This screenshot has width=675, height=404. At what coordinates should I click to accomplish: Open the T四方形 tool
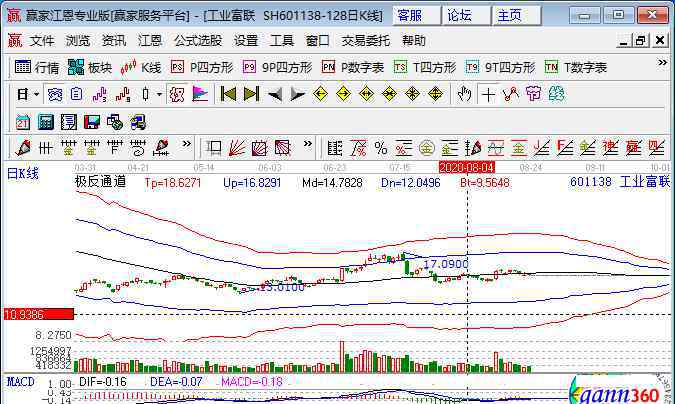(x=425, y=68)
